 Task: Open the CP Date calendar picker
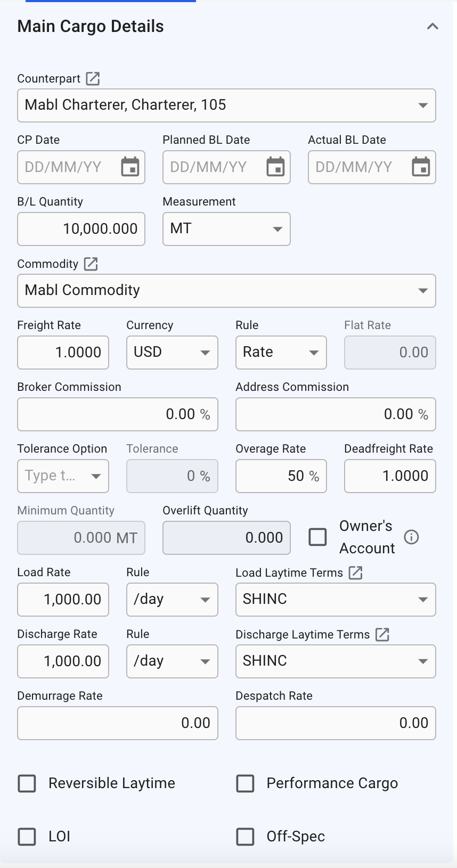pyautogui.click(x=130, y=167)
